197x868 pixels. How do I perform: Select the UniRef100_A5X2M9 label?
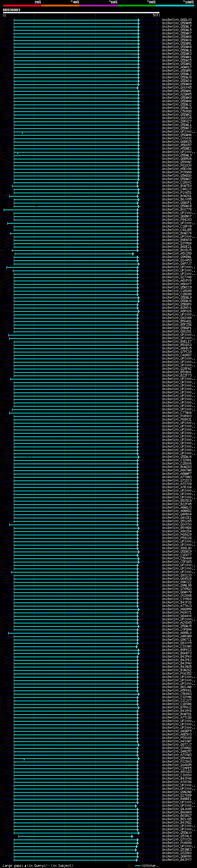176,254
